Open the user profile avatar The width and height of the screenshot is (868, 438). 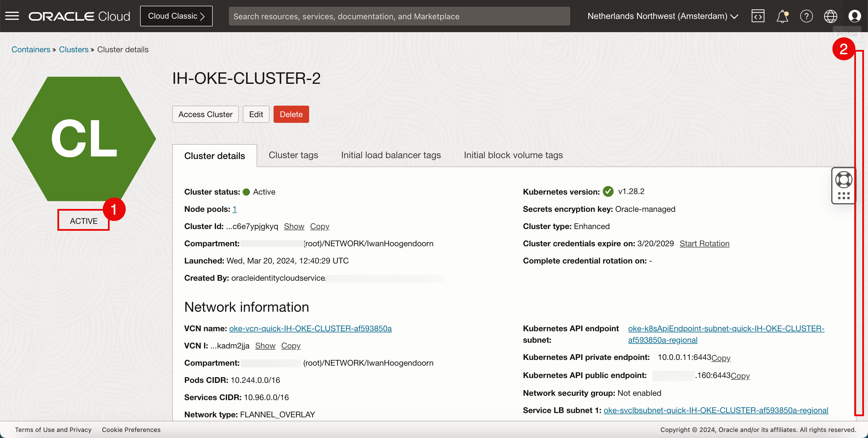(x=855, y=16)
